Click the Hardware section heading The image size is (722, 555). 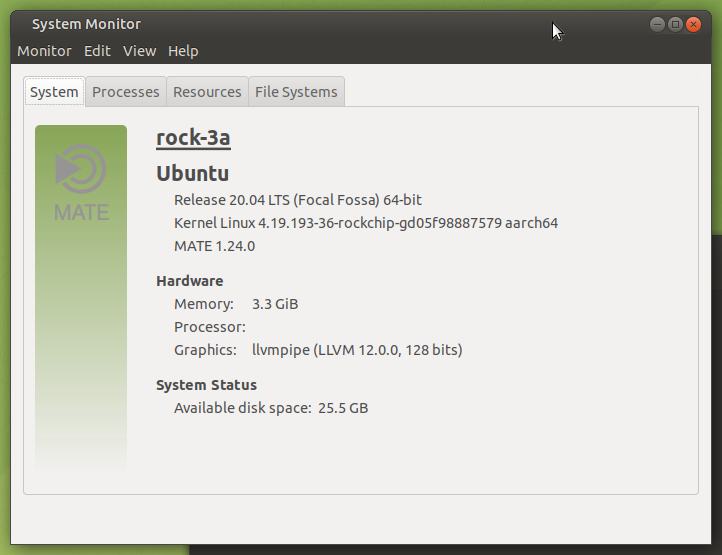point(190,281)
